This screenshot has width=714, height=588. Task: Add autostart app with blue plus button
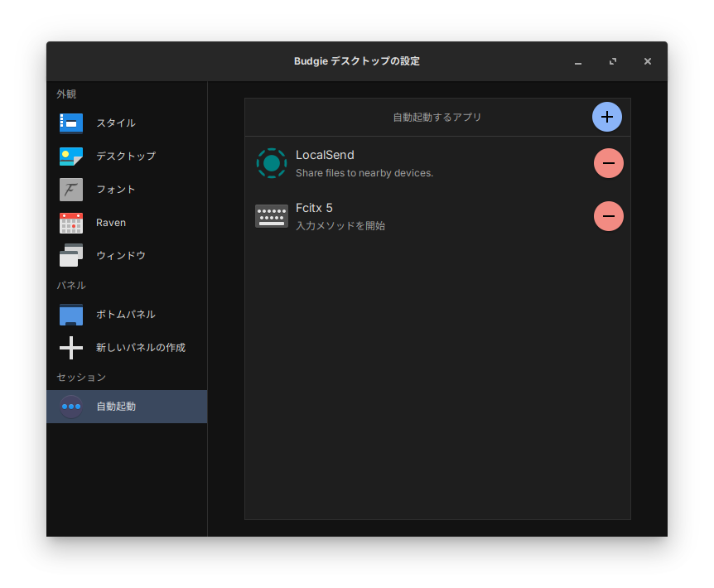607,117
